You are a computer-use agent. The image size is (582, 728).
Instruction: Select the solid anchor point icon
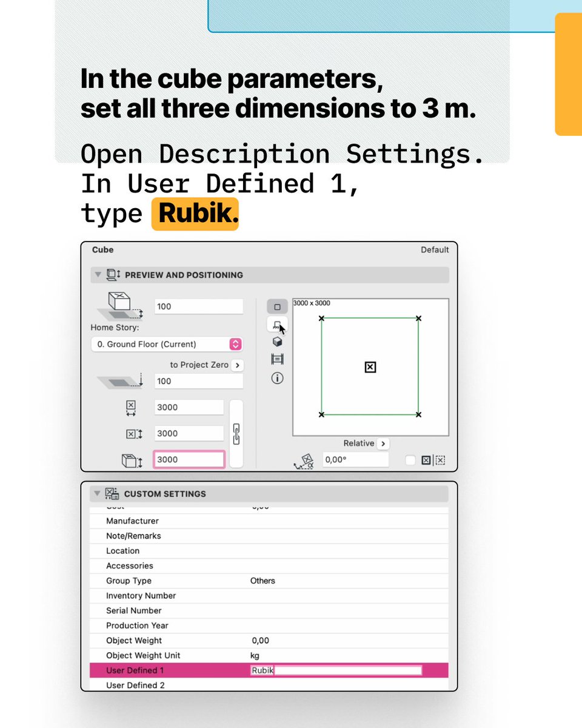pyautogui.click(x=426, y=460)
